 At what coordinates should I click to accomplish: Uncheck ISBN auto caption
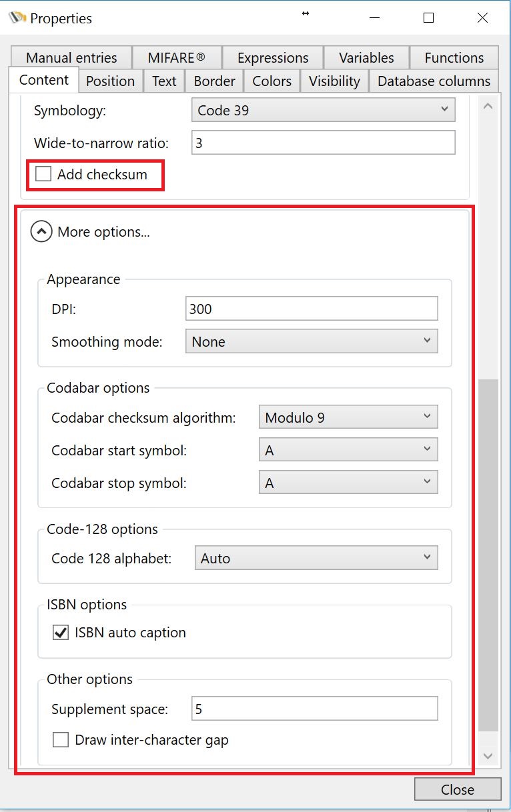tap(61, 633)
